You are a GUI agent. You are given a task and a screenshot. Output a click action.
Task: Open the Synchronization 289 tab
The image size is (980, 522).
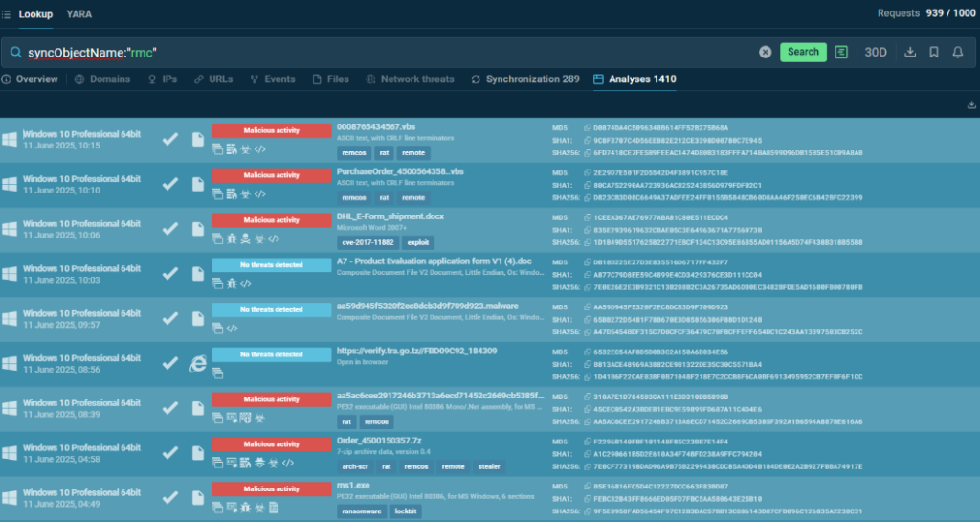pos(524,79)
